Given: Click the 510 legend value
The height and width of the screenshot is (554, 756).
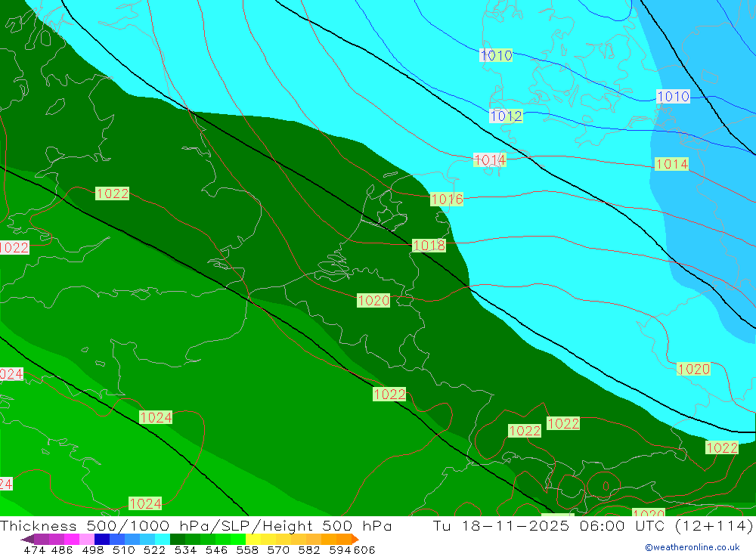Looking at the screenshot, I should [124, 549].
